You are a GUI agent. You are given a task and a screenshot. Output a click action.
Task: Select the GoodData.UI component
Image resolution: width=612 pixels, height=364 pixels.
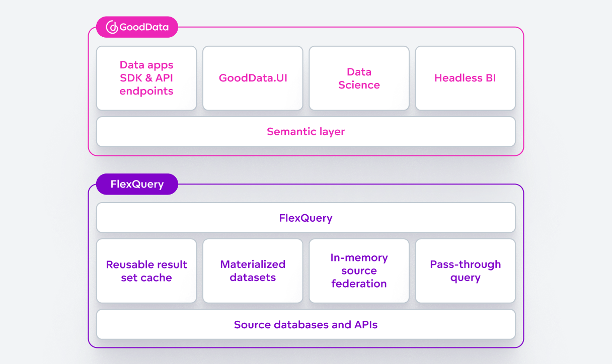click(x=253, y=78)
